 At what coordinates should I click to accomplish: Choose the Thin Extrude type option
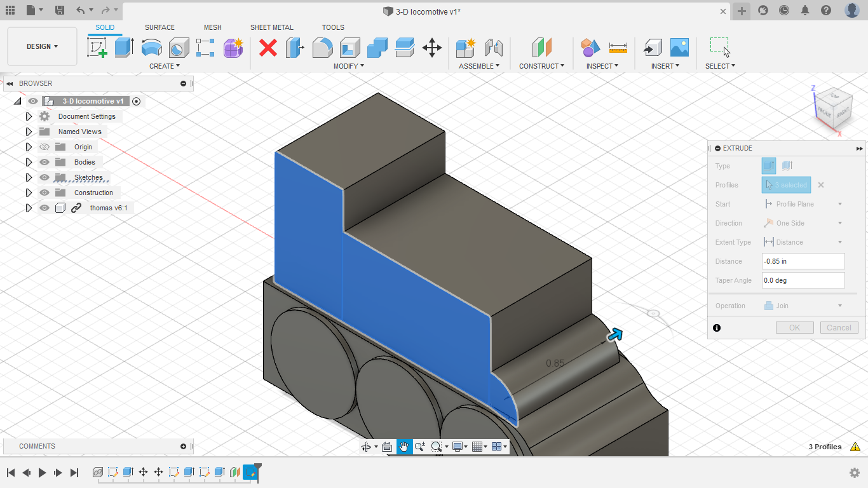[x=787, y=166]
